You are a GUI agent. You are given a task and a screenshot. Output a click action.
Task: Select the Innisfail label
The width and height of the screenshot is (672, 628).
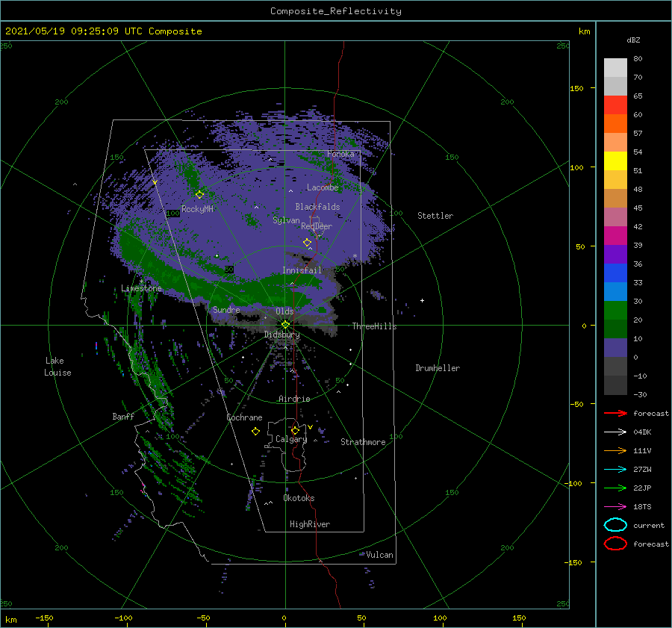click(x=302, y=270)
